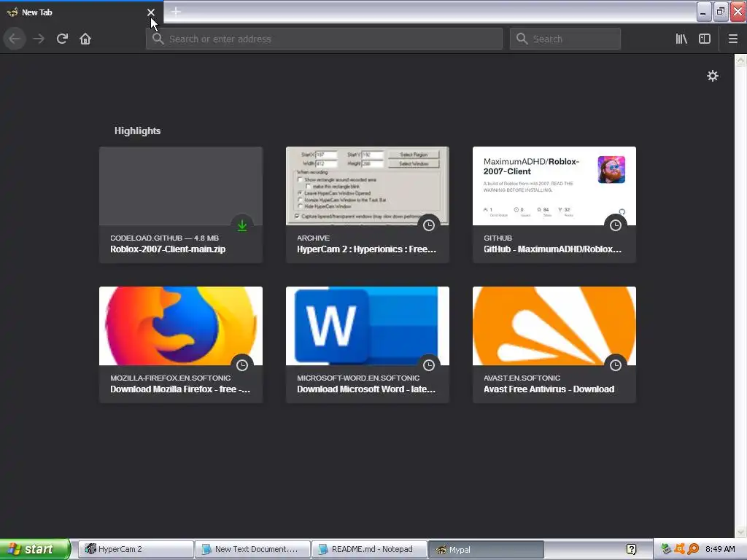Click the magnifier icon in Search box
Screen dimensions: 747x560
[x=522, y=39]
